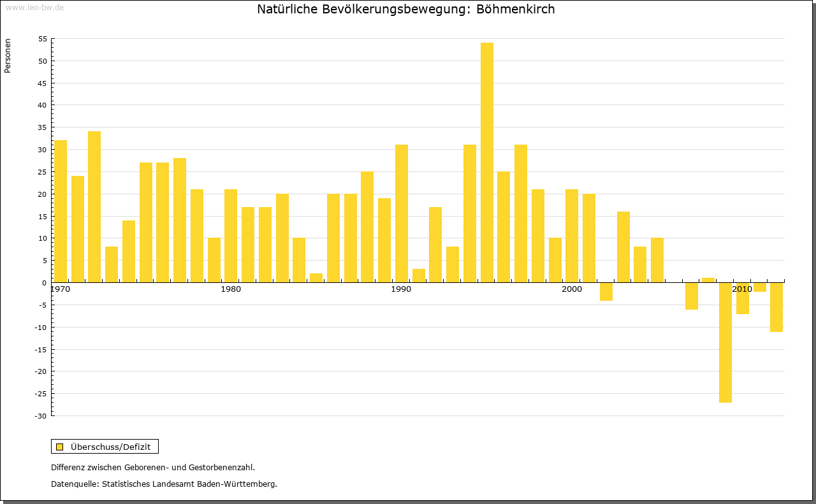The width and height of the screenshot is (816, 504).
Task: Select the chart title Natürliche Bevölkerungsbewegung: Böhmenkirch
Action: point(405,10)
